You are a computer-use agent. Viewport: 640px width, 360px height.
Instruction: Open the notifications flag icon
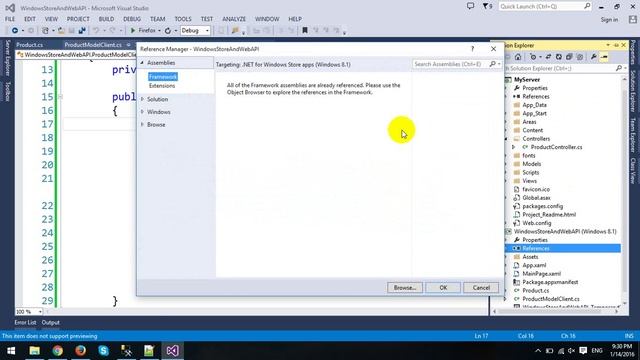click(487, 6)
